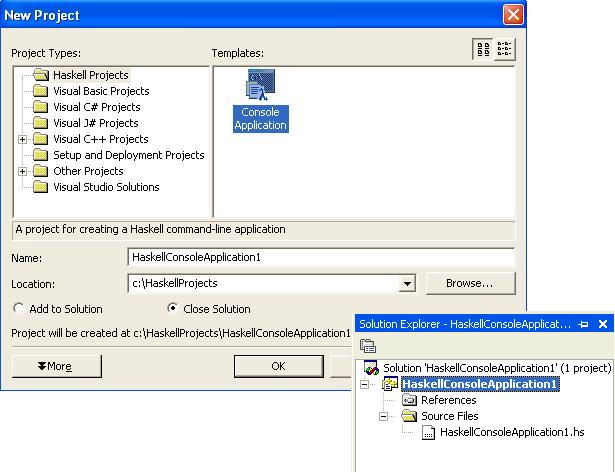This screenshot has height=472, width=615.
Task: Click the Console Application template label
Action: point(261,118)
